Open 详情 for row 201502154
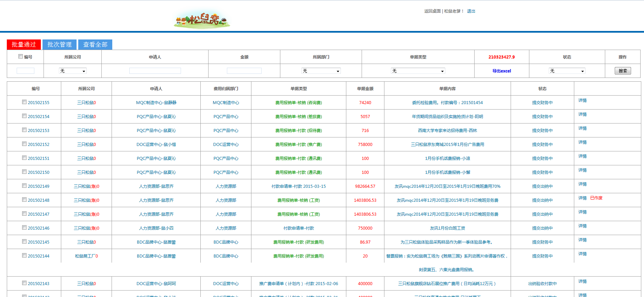Image resolution: width=644 pixels, height=297 pixels. tap(582, 115)
